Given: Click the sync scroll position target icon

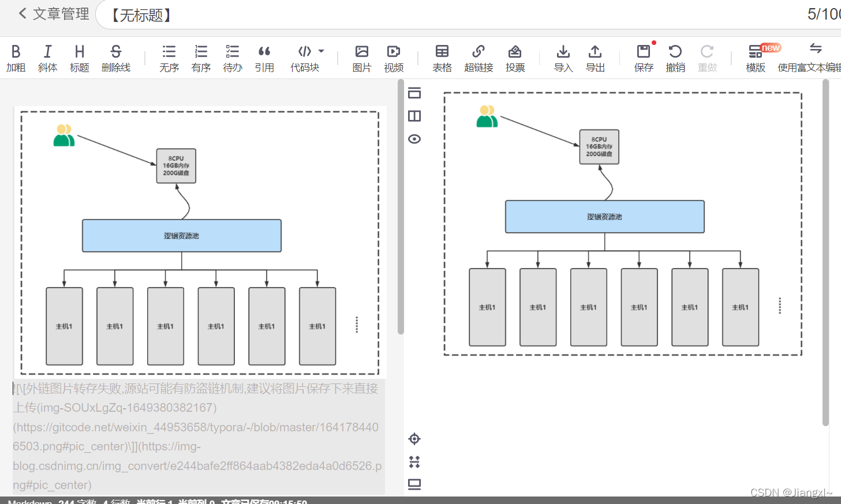Looking at the screenshot, I should click(414, 439).
